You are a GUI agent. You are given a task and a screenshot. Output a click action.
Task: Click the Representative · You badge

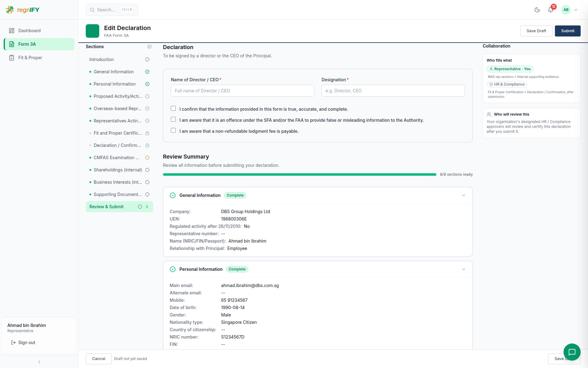click(510, 69)
